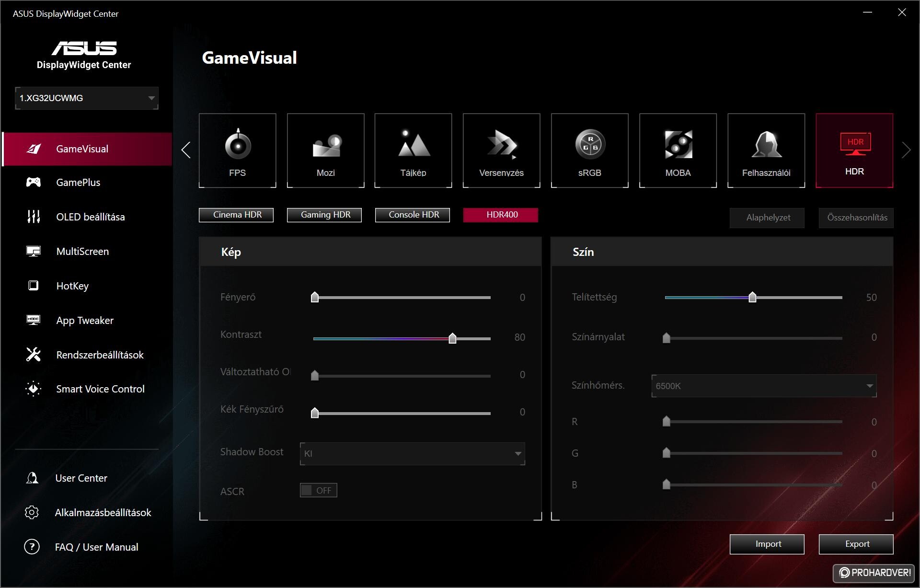Click the G color channel slider

point(753,453)
